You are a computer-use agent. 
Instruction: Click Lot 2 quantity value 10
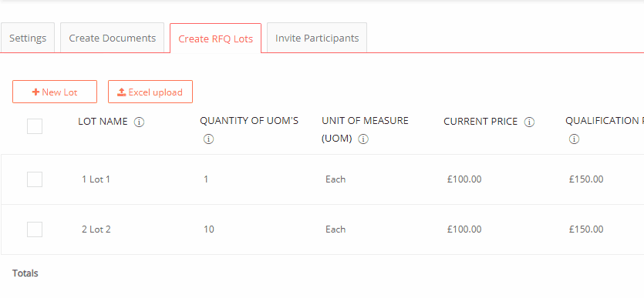click(209, 229)
